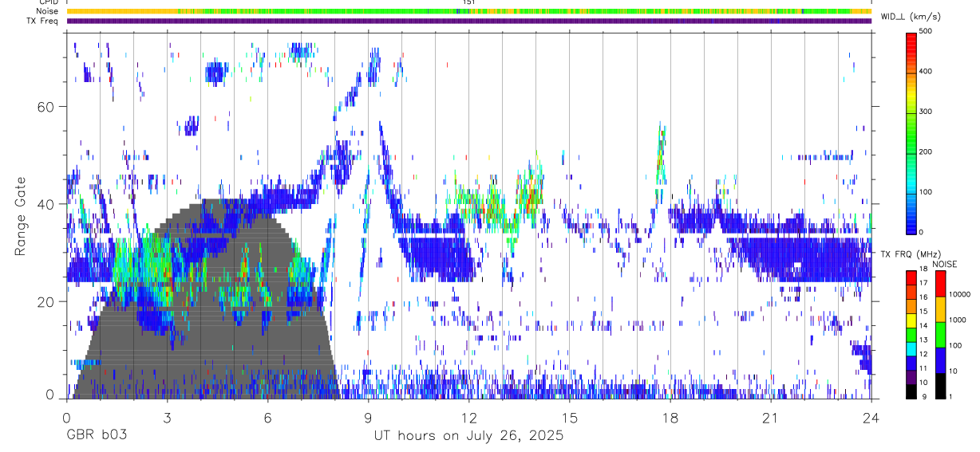Click the time axis tick labeled 18
Image resolution: width=980 pixels, height=452 pixels.
(x=670, y=417)
